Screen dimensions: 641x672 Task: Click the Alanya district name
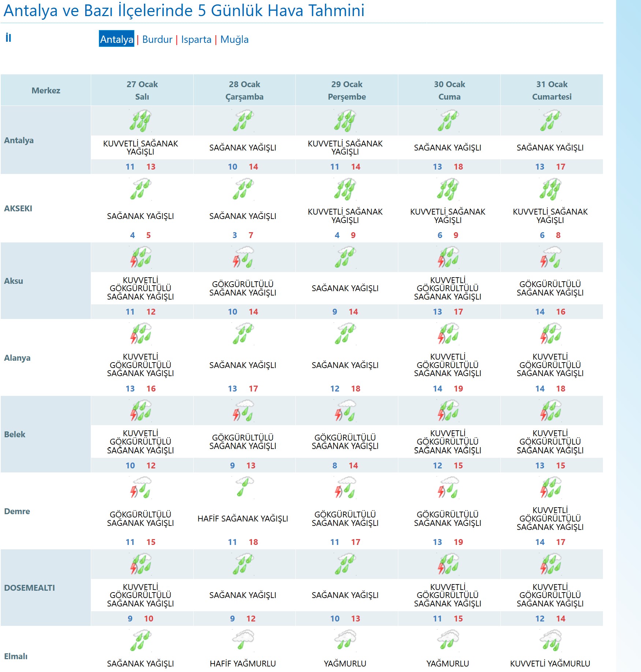point(17,358)
